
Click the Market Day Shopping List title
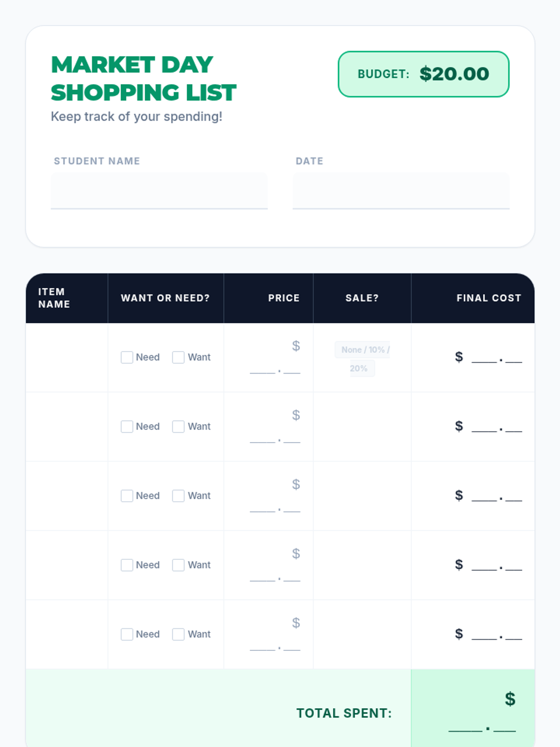tap(143, 78)
